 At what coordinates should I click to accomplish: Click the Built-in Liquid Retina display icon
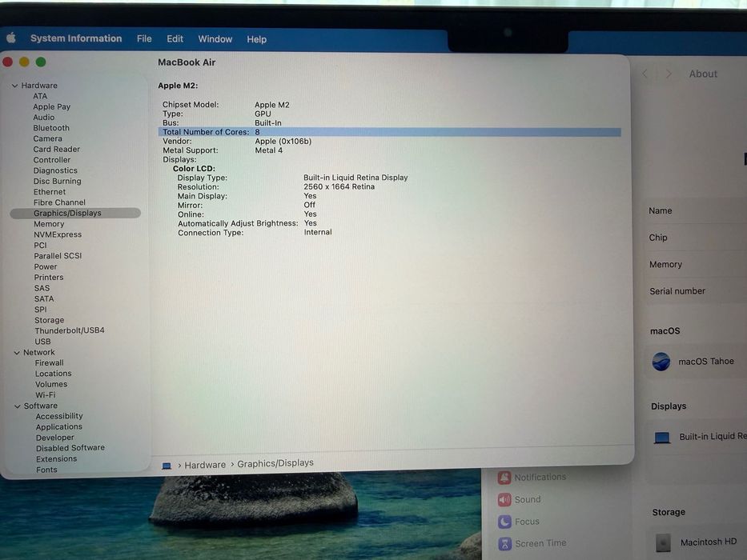pos(662,437)
